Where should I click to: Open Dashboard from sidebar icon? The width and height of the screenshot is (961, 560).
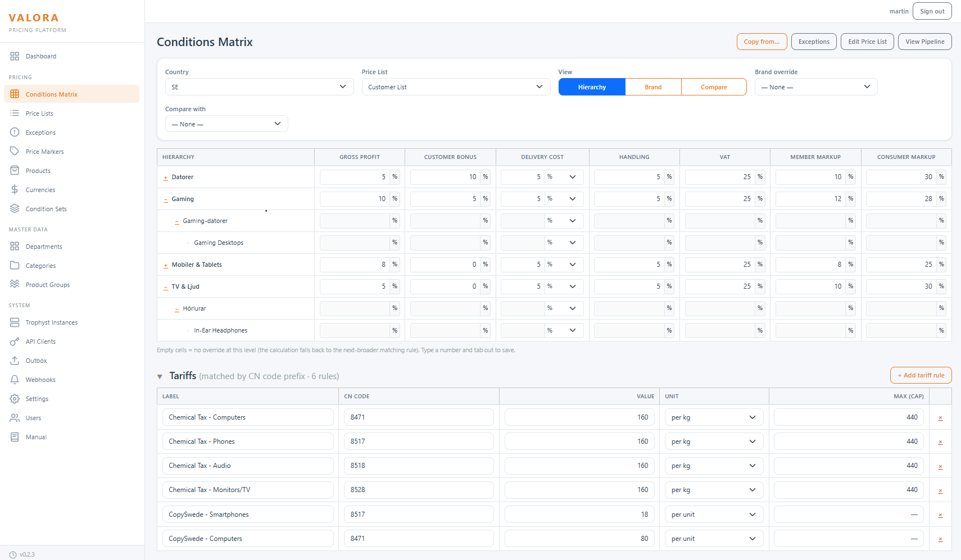(x=15, y=56)
